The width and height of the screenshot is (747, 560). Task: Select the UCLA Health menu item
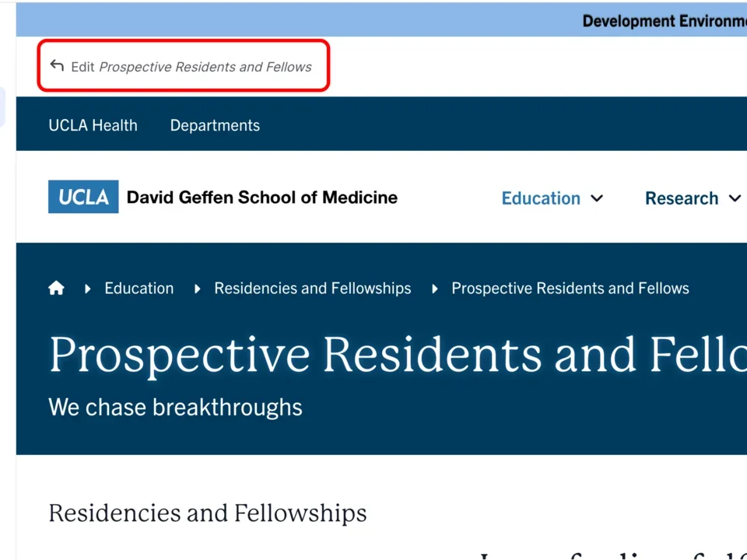click(x=93, y=124)
